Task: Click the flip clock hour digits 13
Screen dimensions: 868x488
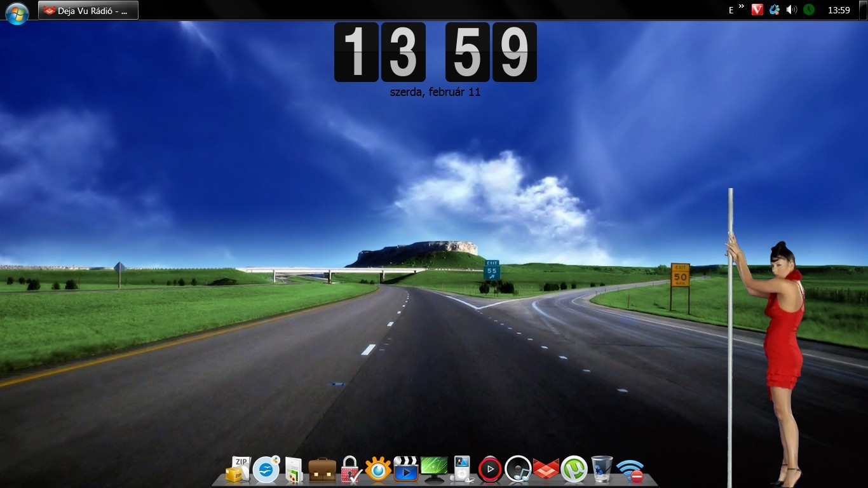Action: pos(380,52)
